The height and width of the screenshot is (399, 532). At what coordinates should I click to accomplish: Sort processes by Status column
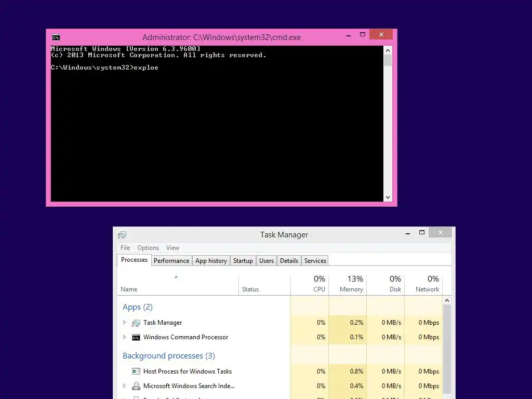[x=264, y=284]
